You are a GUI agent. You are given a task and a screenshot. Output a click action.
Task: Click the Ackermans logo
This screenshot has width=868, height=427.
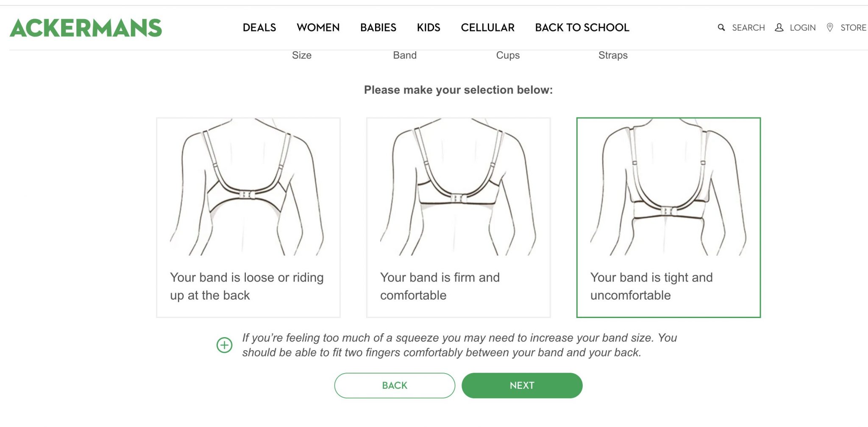[x=86, y=27]
